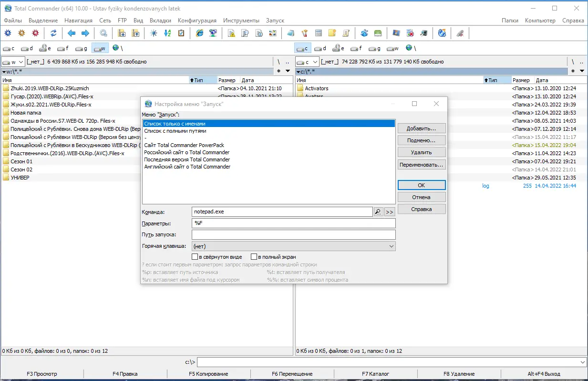This screenshot has height=381, width=588.
Task: Click the magnifier browse button beside Команда field
Action: click(378, 212)
